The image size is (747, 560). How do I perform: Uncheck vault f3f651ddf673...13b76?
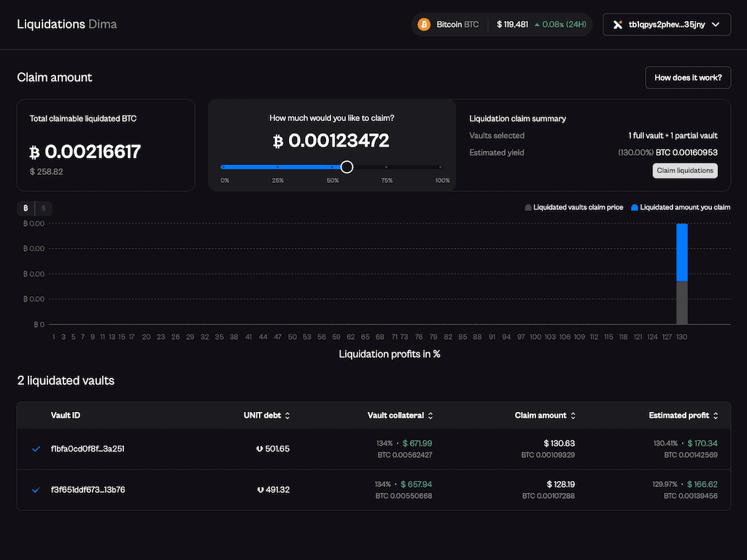coord(36,490)
